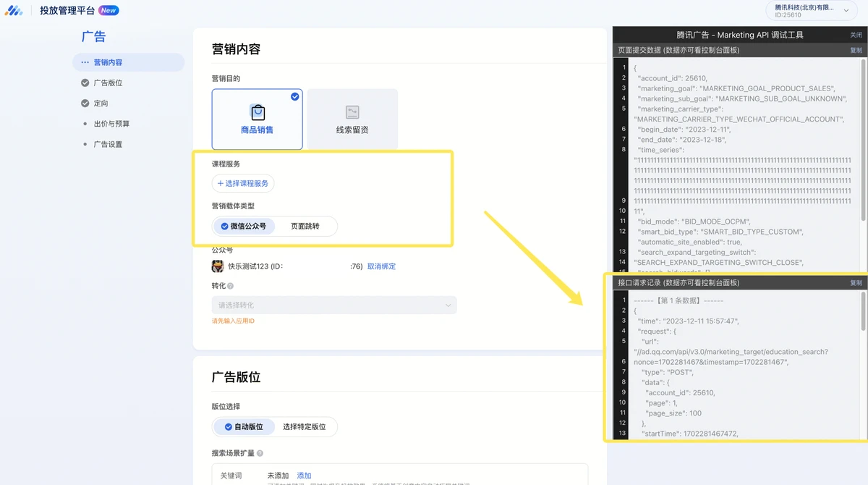868x485 pixels.
Task: Expand the account switcher dropdown at top right
Action: pyautogui.click(x=826, y=10)
